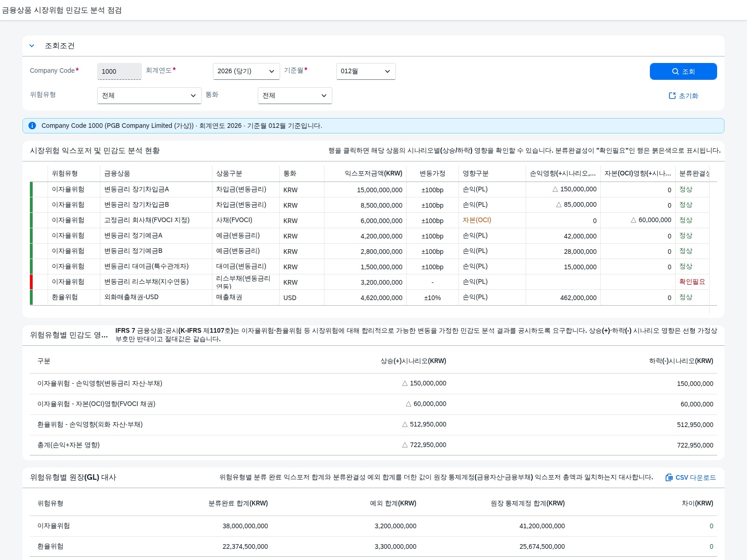
Task: Focus the Company Code input field
Action: tap(120, 71)
